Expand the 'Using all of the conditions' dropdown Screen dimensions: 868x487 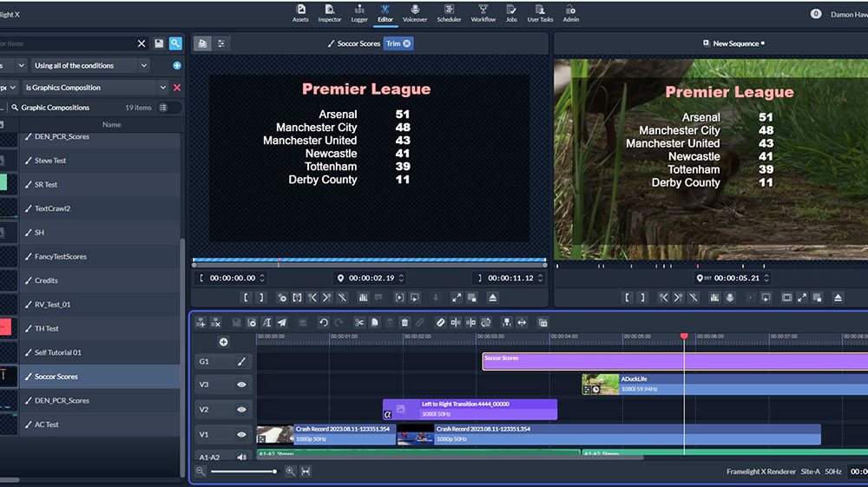tap(143, 66)
